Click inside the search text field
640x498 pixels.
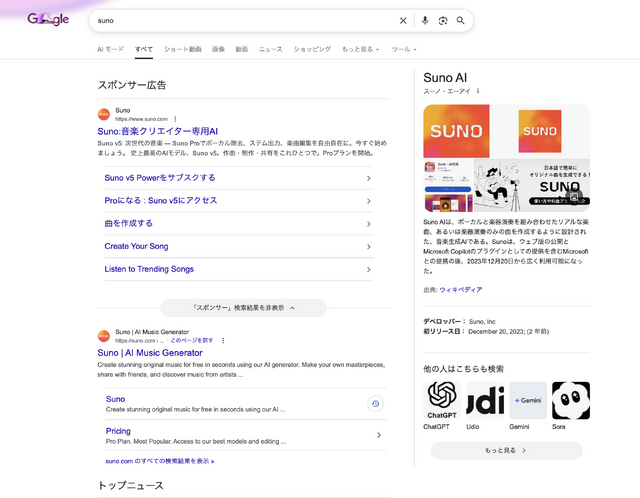point(240,20)
